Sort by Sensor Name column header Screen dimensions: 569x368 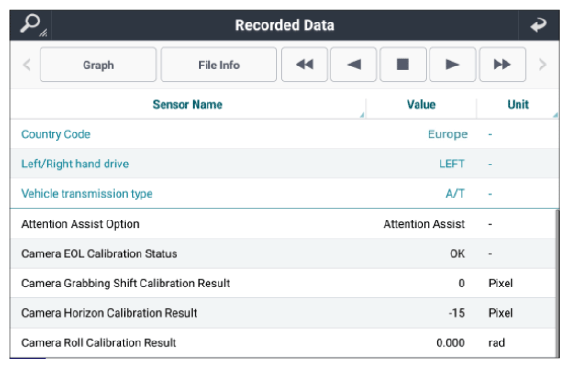click(x=188, y=105)
